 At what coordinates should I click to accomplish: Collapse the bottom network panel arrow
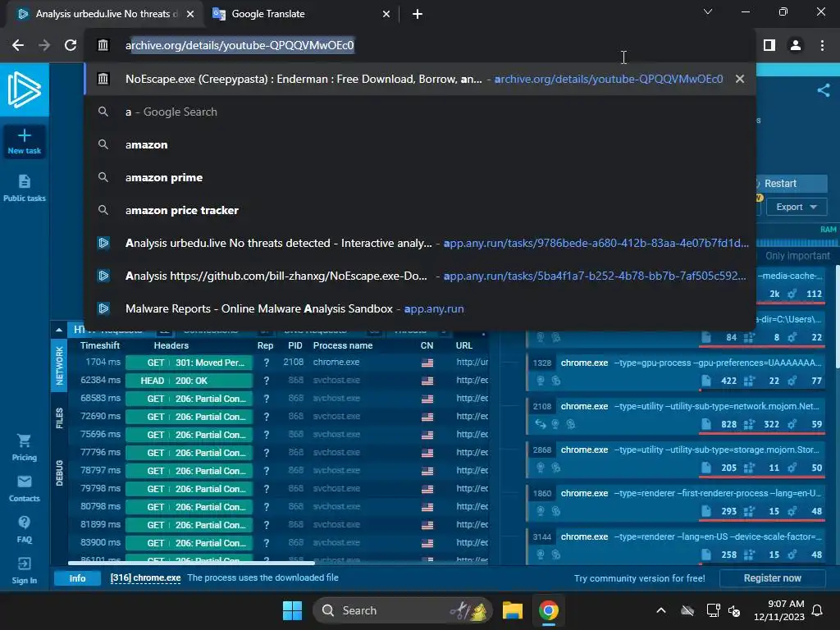59,330
